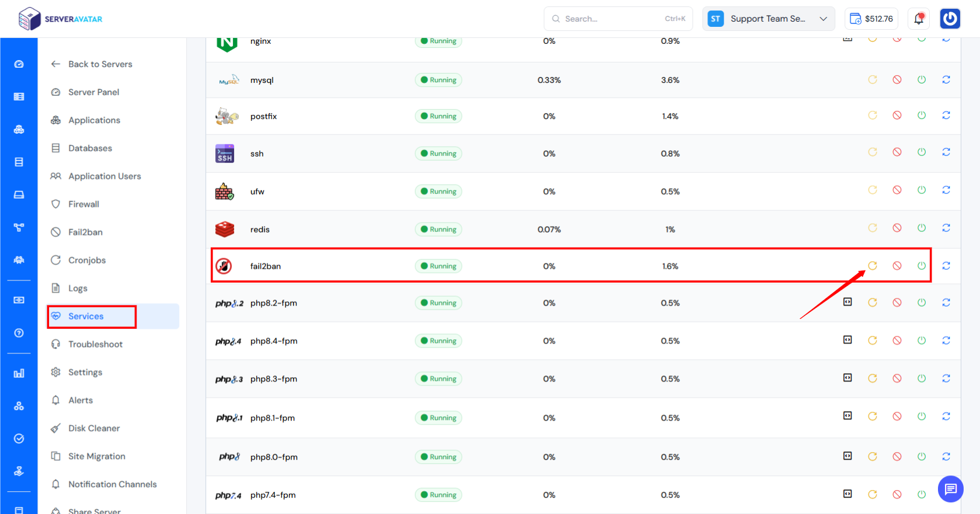Open Troubleshoot menu item

point(87,345)
